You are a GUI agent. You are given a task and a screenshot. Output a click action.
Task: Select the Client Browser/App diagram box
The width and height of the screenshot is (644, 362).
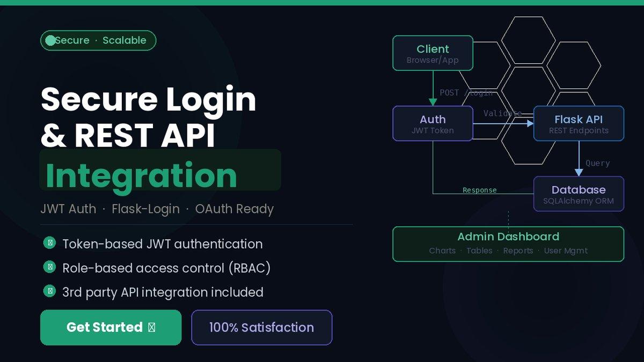click(433, 53)
